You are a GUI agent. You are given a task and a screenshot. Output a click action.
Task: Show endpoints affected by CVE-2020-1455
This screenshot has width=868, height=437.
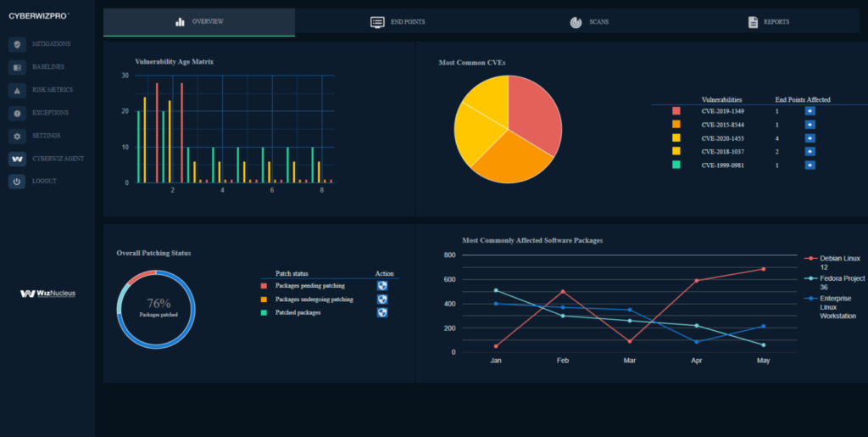[810, 137]
